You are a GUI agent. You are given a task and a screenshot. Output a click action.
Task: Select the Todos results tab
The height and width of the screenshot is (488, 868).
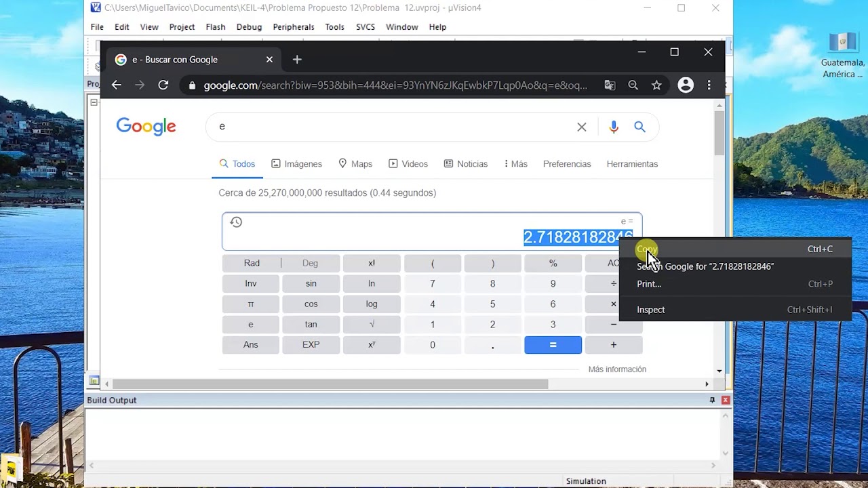237,164
